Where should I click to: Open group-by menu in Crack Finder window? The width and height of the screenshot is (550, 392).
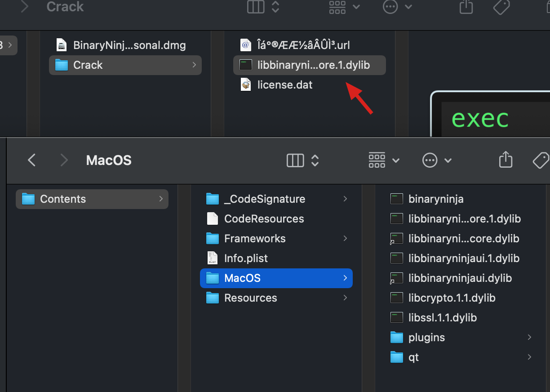tap(345, 7)
